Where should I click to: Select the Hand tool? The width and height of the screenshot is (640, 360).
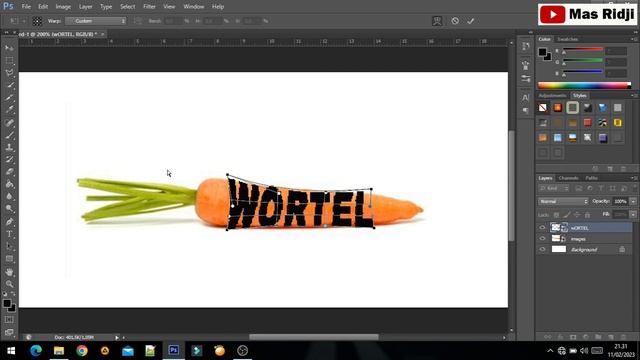click(9, 272)
